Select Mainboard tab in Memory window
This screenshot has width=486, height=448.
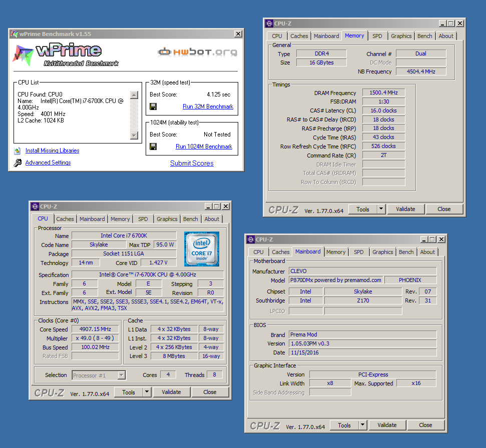coord(326,36)
